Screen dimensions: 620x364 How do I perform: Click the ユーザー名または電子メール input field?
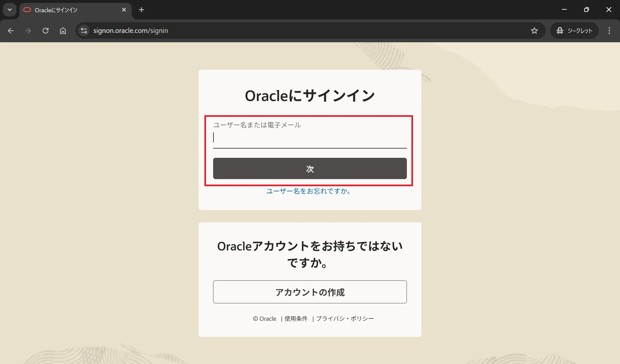[310, 137]
